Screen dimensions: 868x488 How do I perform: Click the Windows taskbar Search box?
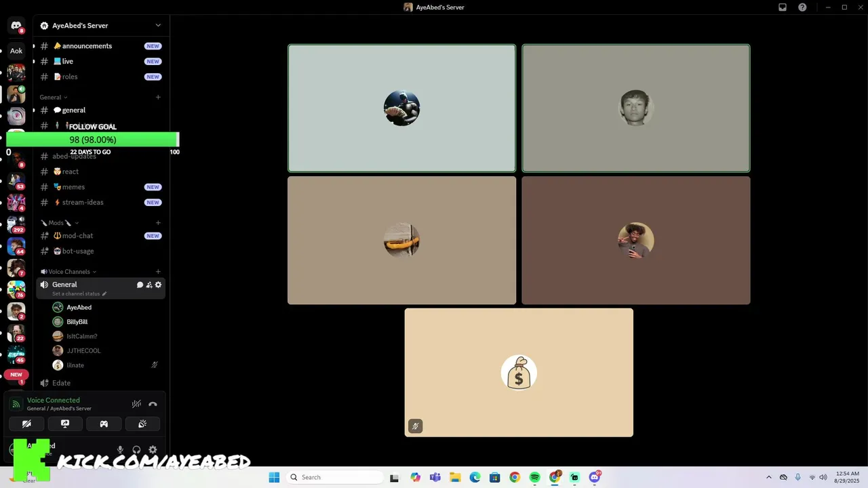click(x=334, y=477)
